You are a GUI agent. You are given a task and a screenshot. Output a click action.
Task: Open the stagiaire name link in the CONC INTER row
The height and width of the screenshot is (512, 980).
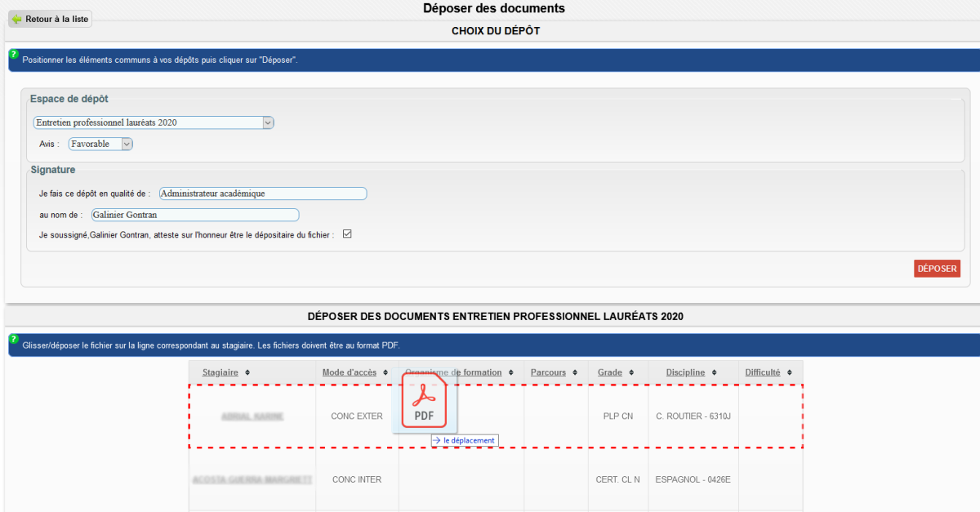pos(252,479)
